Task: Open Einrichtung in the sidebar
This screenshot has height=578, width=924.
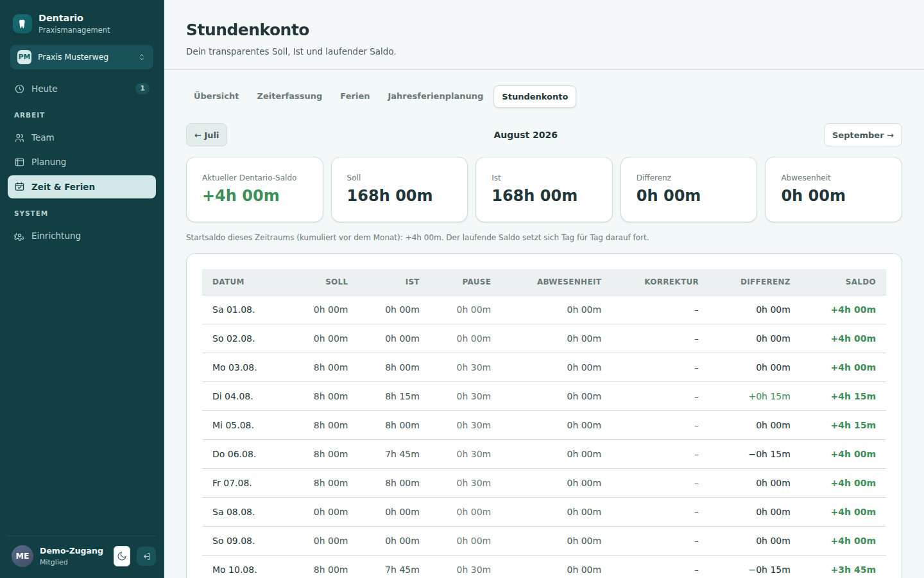Action: [x=81, y=236]
